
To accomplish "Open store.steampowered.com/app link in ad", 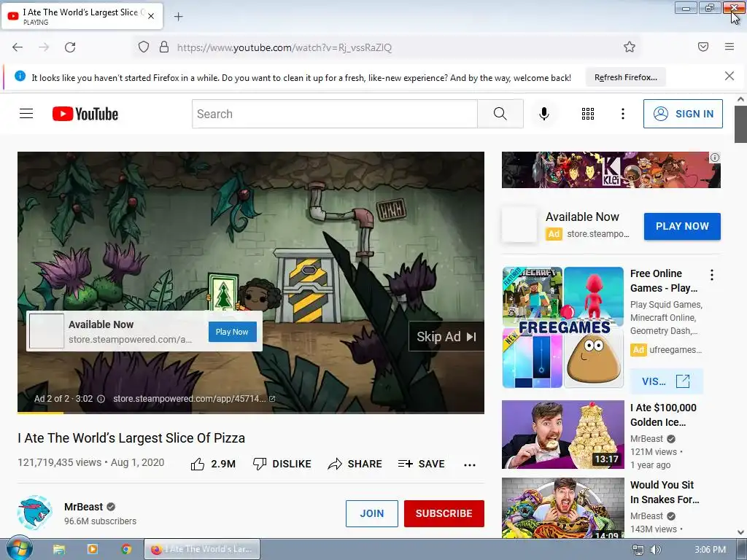I will [194, 399].
